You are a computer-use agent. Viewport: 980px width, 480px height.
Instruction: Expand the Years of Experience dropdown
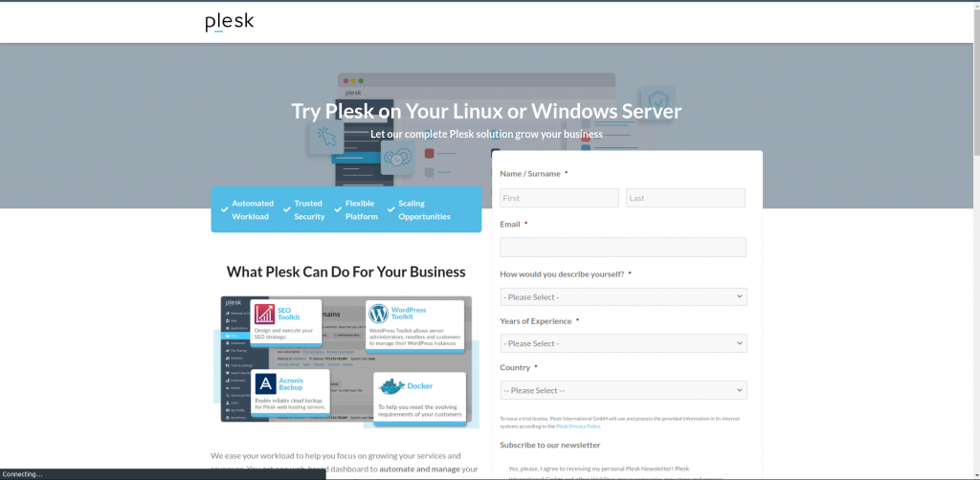(623, 343)
